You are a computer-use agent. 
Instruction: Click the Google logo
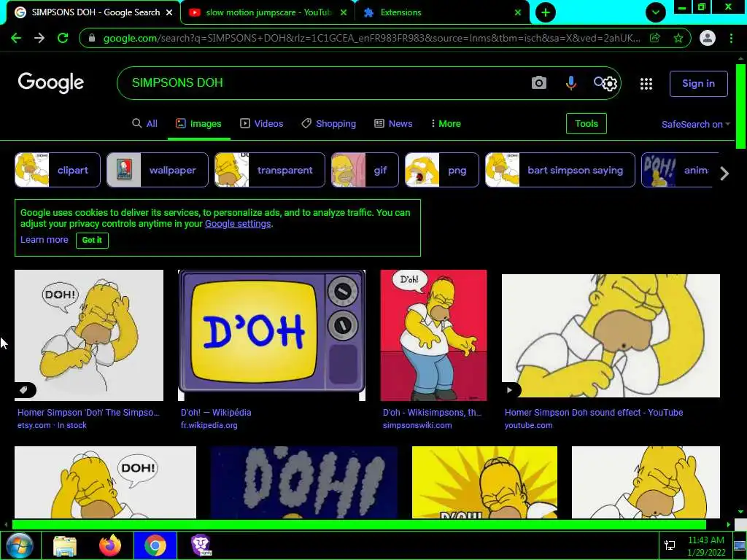click(x=51, y=83)
